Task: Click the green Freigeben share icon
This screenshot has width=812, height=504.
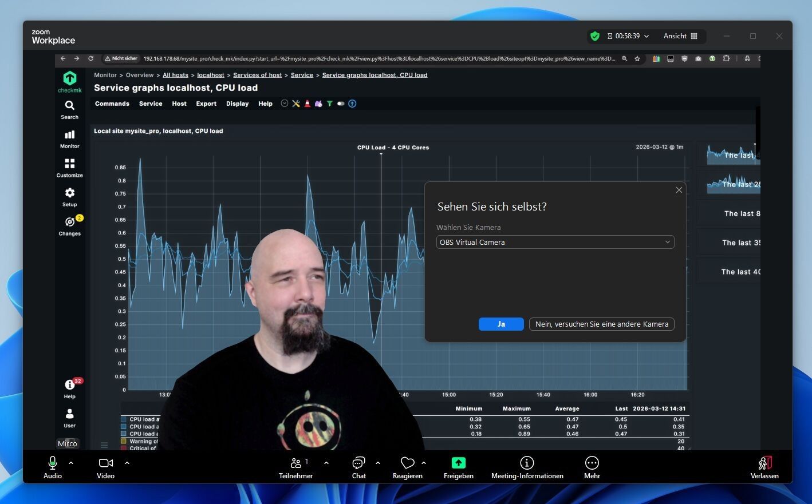Action: pyautogui.click(x=458, y=463)
